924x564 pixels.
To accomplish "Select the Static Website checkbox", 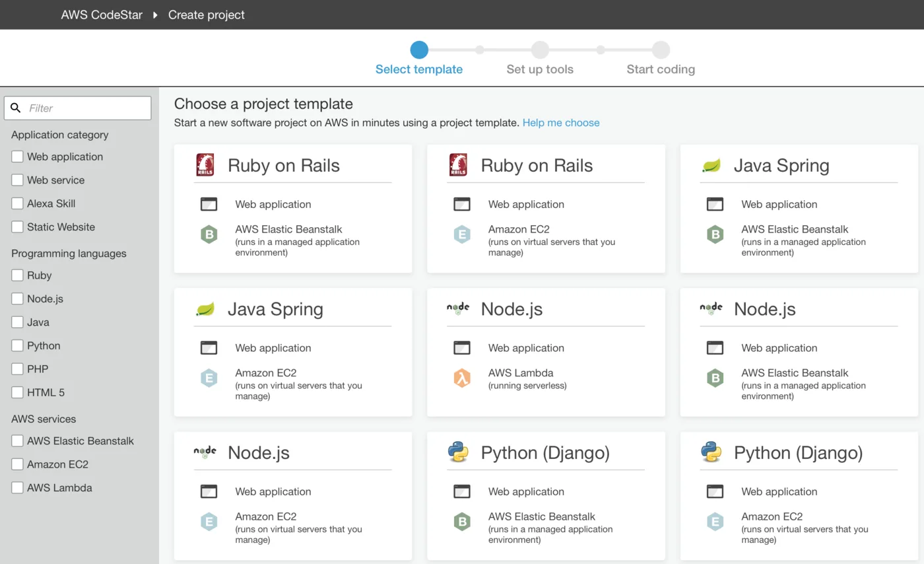I will [17, 227].
